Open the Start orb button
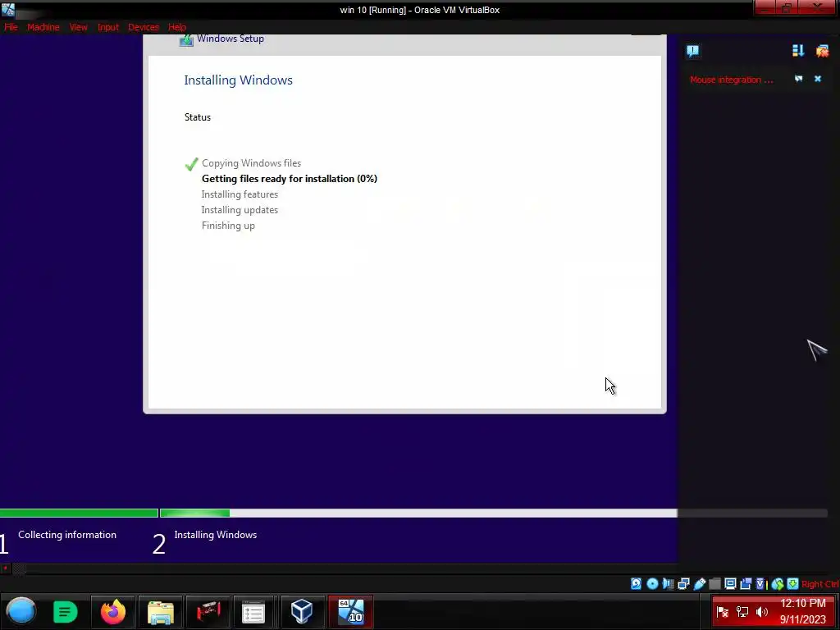 (x=21, y=611)
